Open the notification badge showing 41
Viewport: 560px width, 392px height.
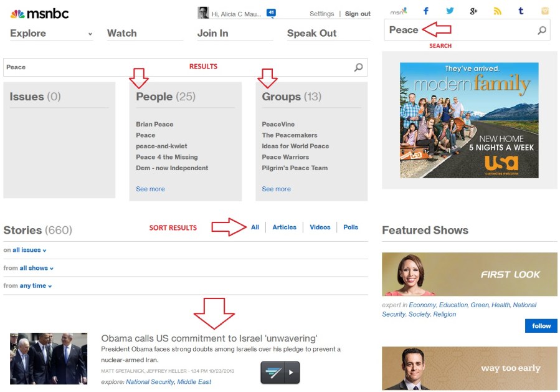click(x=271, y=12)
